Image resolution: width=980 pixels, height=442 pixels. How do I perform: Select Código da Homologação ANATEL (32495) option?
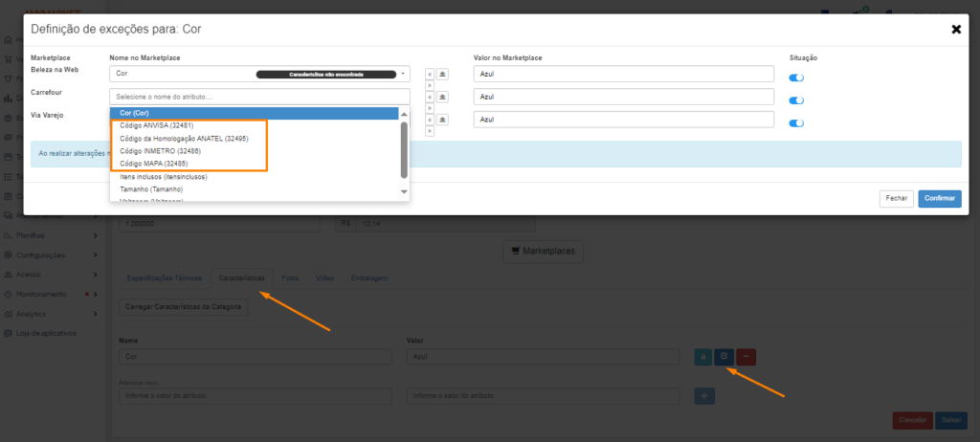tap(255, 139)
